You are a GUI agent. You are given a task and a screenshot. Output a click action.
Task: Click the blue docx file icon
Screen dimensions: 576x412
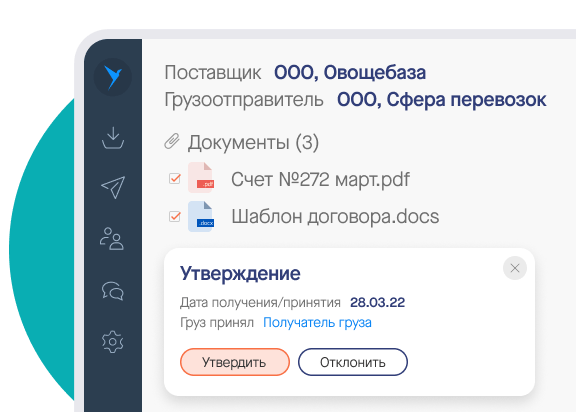click(201, 216)
